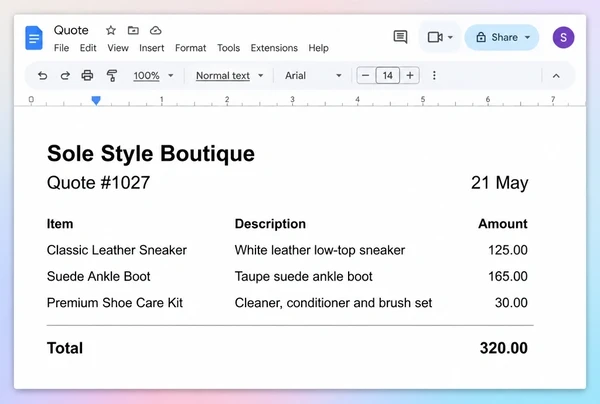The image size is (600, 404).
Task: Click the Item column header
Action: click(x=60, y=224)
